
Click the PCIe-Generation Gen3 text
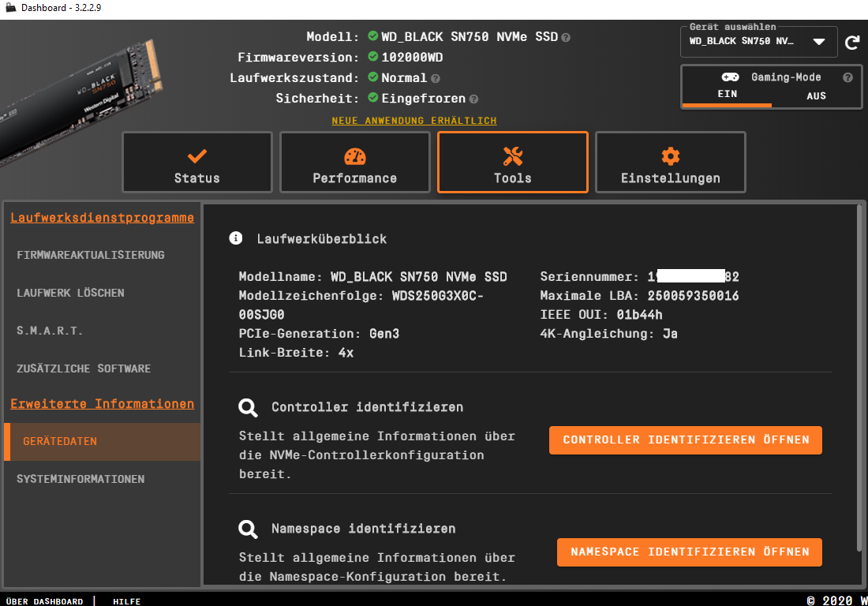pos(319,334)
